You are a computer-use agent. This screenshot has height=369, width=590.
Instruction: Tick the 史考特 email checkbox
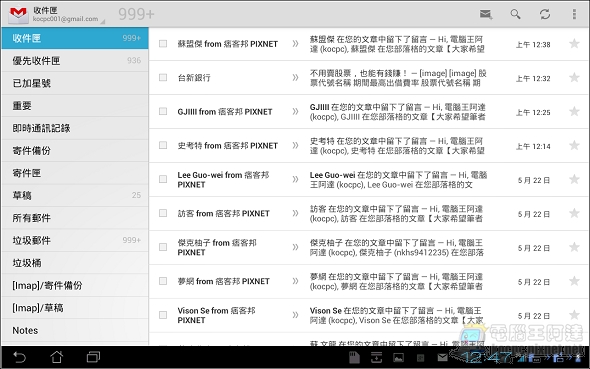[163, 145]
